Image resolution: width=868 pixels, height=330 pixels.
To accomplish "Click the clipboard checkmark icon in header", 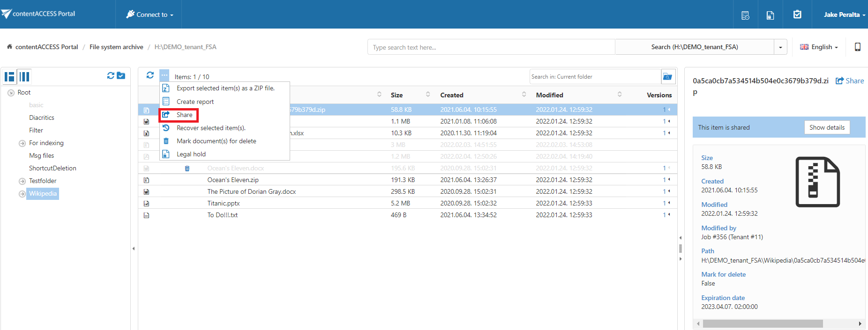I will click(x=797, y=15).
